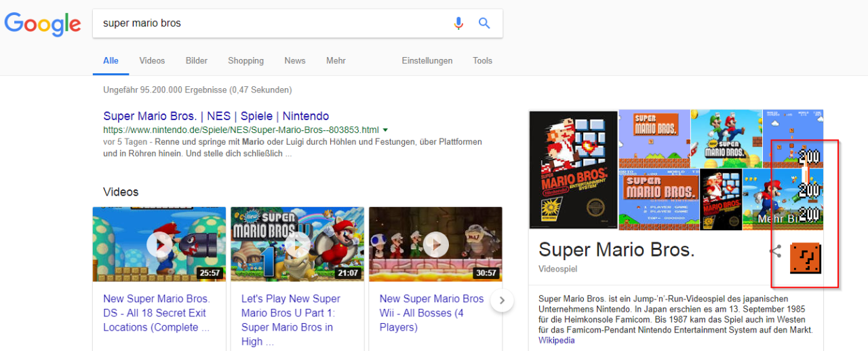Screen dimensions: 868x351
Task: Open Einstellungen menu
Action: (x=427, y=60)
